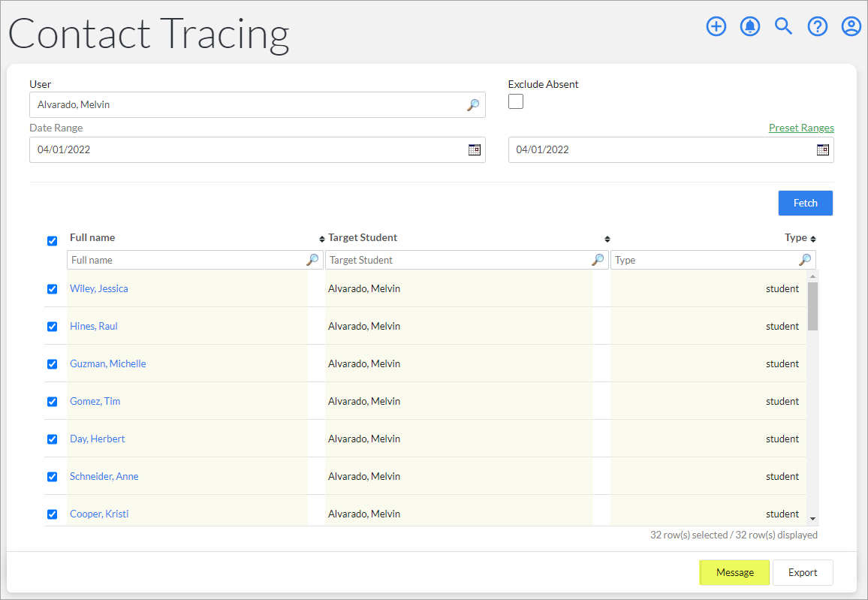Click the User input field with Alvarado, Melvin
The image size is (868, 600).
click(258, 104)
